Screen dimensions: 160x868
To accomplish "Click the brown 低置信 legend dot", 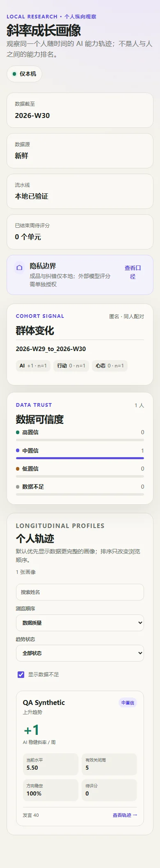I will click(x=18, y=469).
